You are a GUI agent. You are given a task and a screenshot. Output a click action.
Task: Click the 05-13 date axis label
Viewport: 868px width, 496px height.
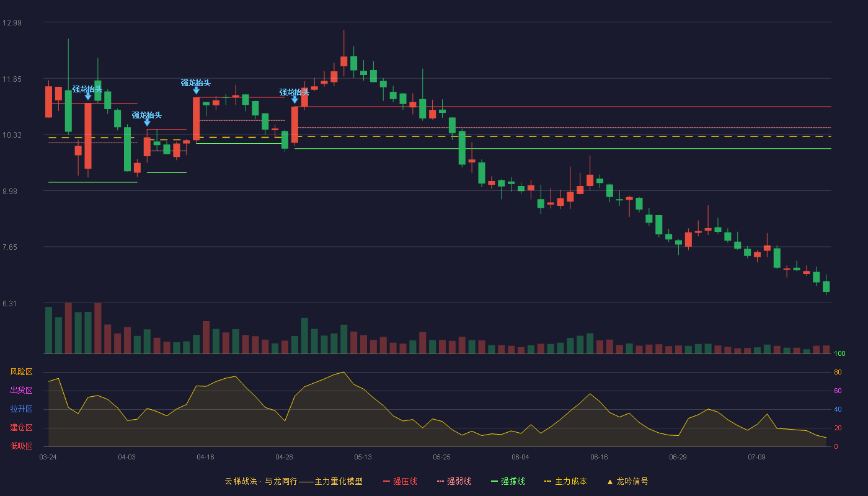point(363,457)
